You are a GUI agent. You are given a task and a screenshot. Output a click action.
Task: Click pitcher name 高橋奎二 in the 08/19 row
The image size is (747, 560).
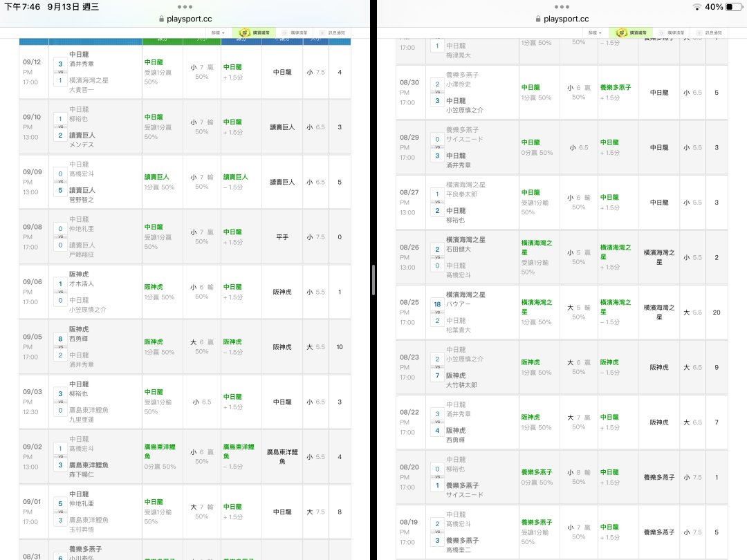[459, 550]
